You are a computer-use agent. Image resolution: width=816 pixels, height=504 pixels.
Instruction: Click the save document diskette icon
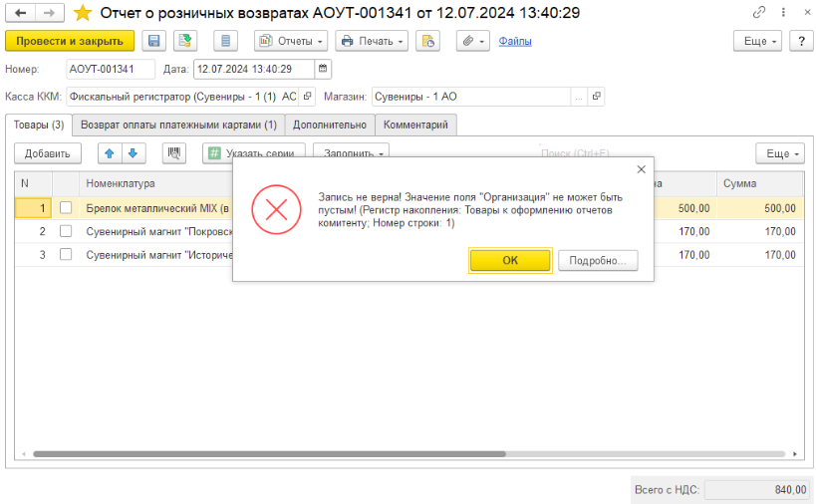point(153,41)
